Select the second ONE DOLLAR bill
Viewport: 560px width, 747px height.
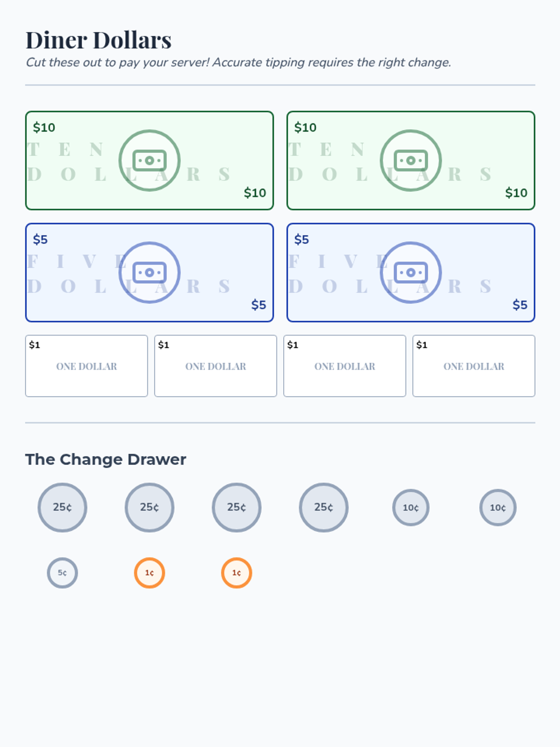(216, 366)
